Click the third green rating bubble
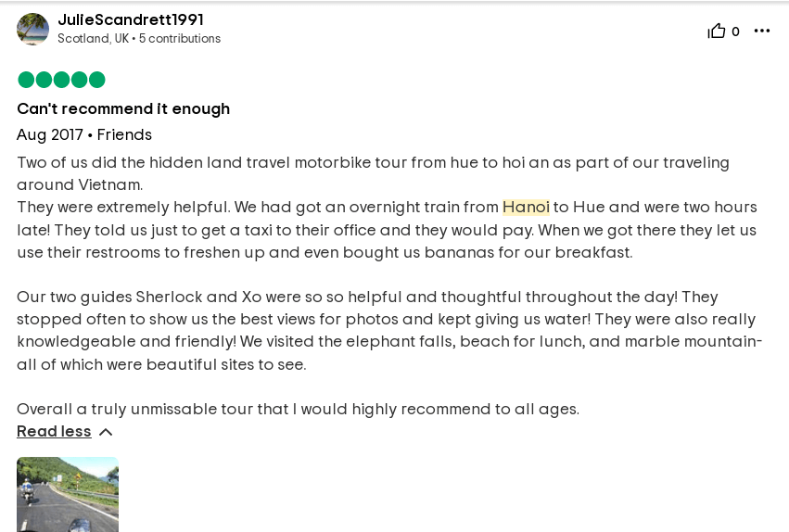This screenshot has width=789, height=532. pos(61,80)
